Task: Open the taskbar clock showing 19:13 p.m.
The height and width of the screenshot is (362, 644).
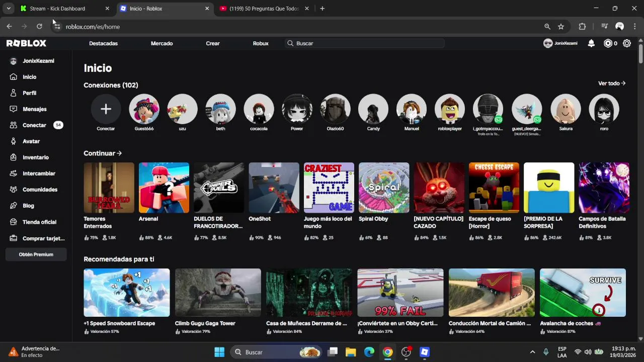Action: click(624, 352)
